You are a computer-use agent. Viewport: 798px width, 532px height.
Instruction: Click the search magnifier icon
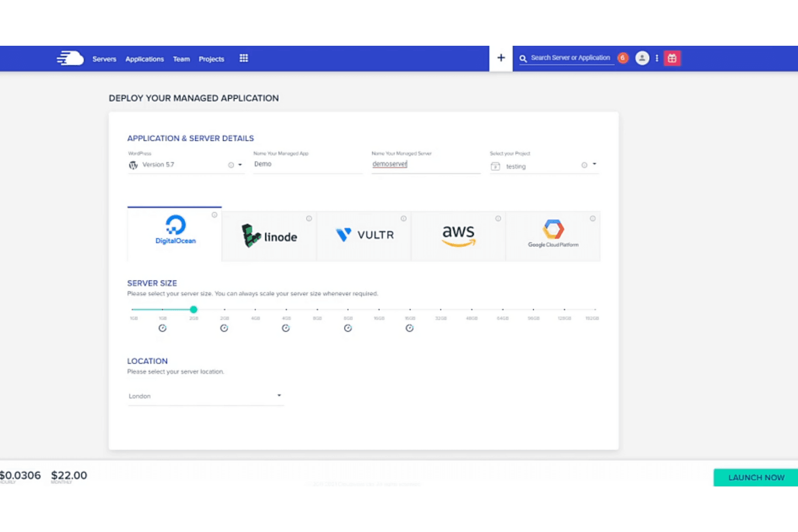[523, 59]
